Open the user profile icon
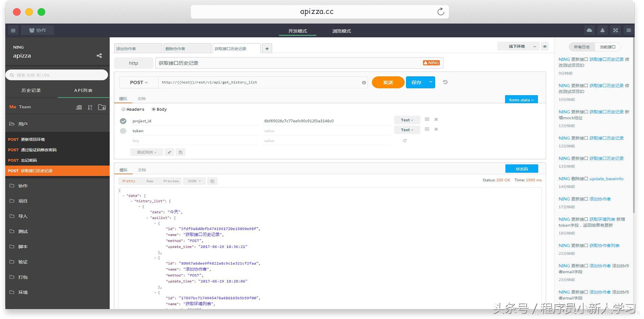This screenshot has width=644, height=319. (x=602, y=30)
